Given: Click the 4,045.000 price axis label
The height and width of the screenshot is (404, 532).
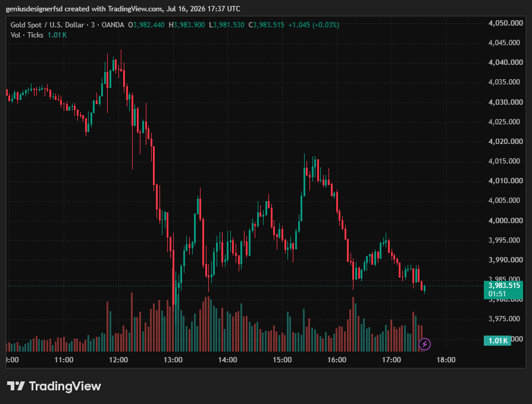Looking at the screenshot, I should tap(504, 43).
